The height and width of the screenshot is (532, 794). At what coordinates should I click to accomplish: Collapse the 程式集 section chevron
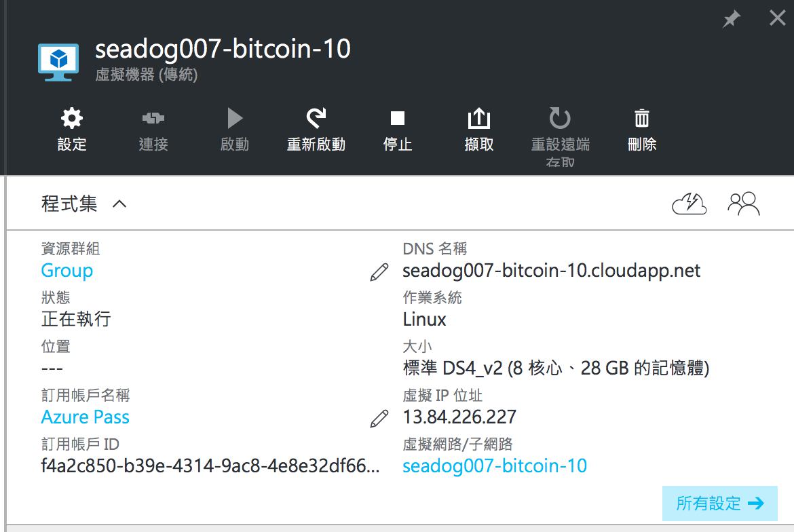point(119,204)
